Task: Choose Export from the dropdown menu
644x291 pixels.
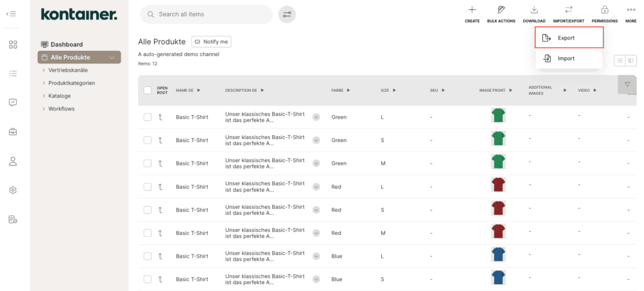Action: (x=569, y=38)
